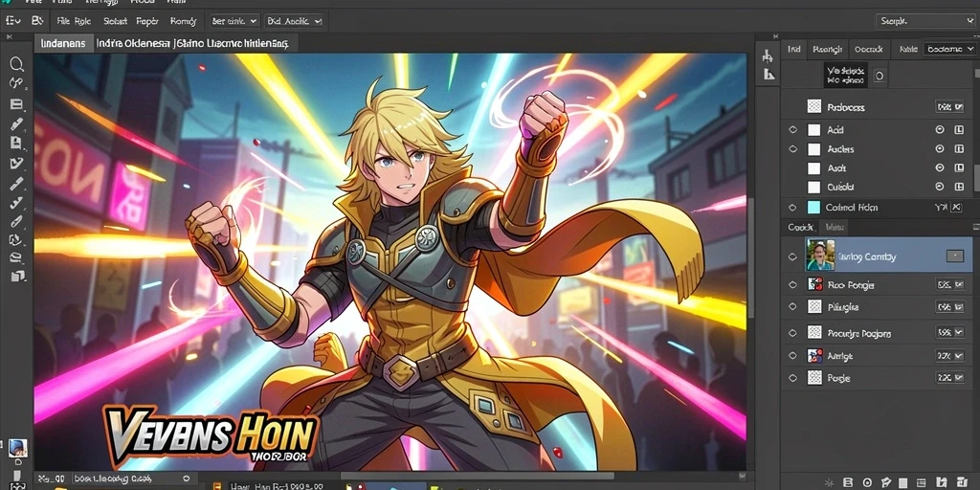
Task: Click the 'Select' option in the options bar
Action: (115, 21)
